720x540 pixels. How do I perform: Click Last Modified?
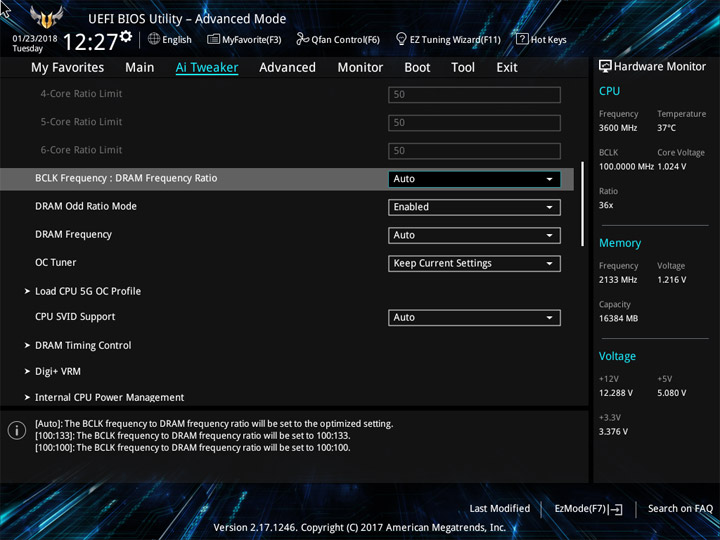coord(500,508)
